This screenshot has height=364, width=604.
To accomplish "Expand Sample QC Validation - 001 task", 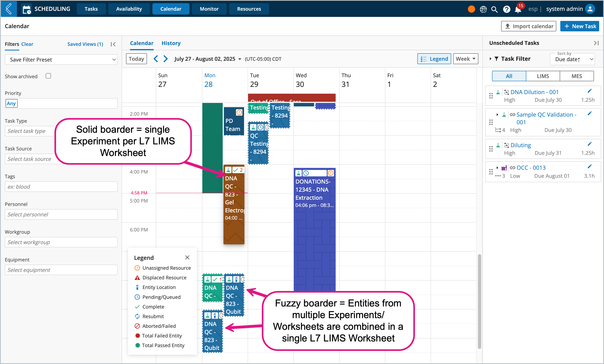I will pos(497,115).
